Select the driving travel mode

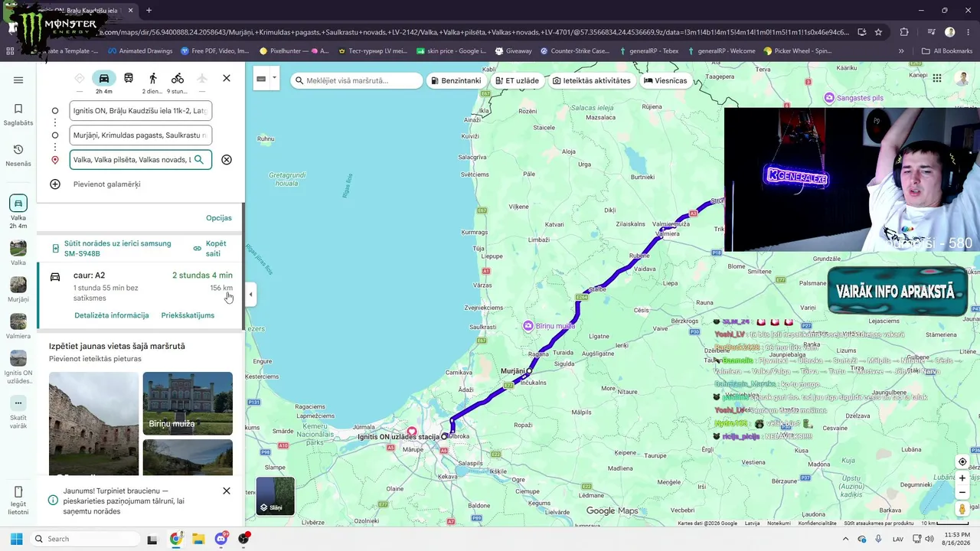pos(104,79)
